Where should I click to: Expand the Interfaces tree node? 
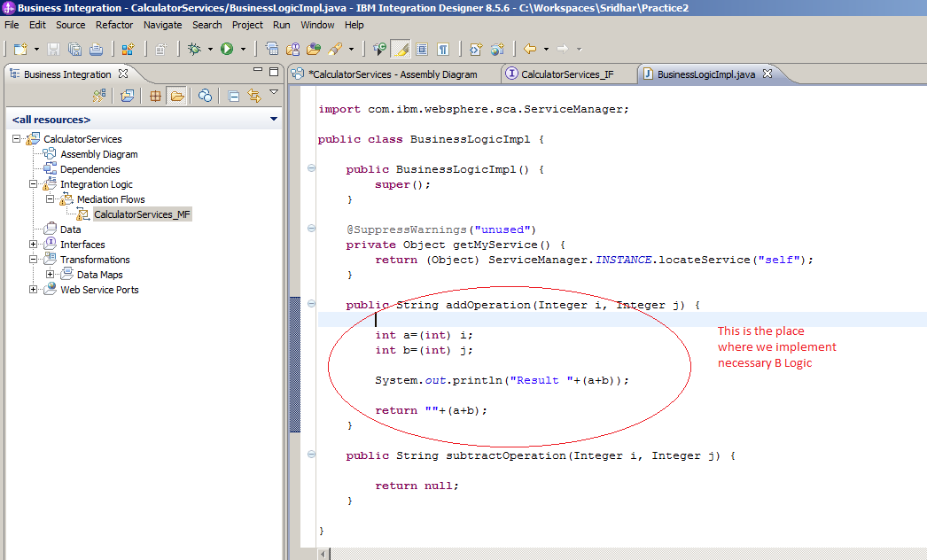click(32, 244)
